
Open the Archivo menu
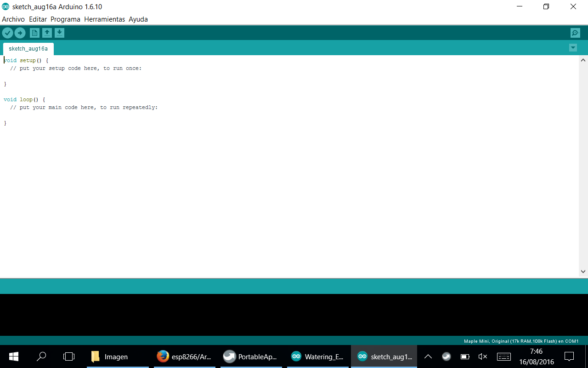[x=13, y=19]
